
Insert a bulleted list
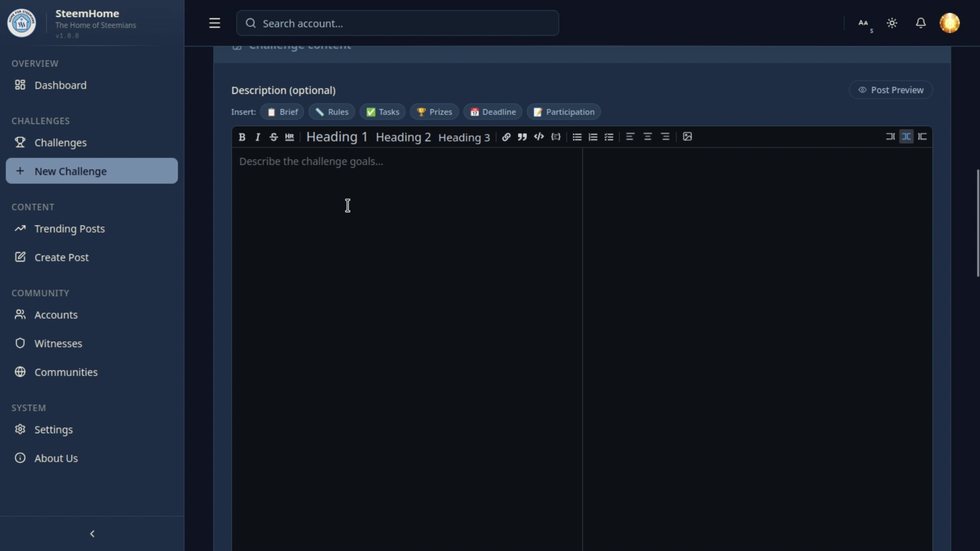tap(577, 137)
